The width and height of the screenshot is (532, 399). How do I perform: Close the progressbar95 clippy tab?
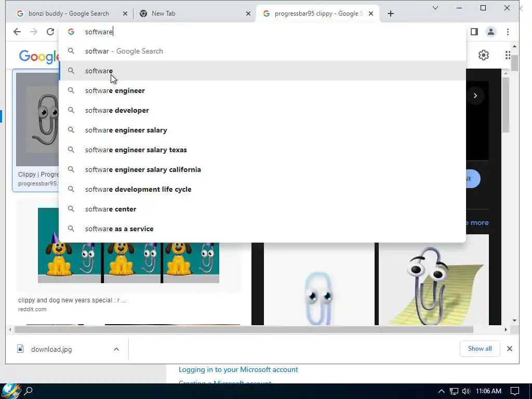click(x=371, y=14)
